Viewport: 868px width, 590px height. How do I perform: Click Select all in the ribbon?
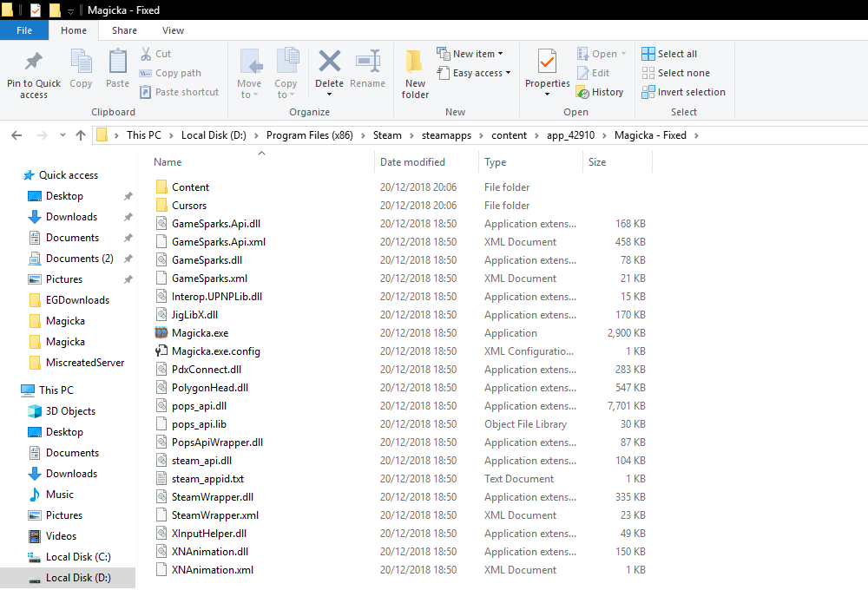[669, 54]
